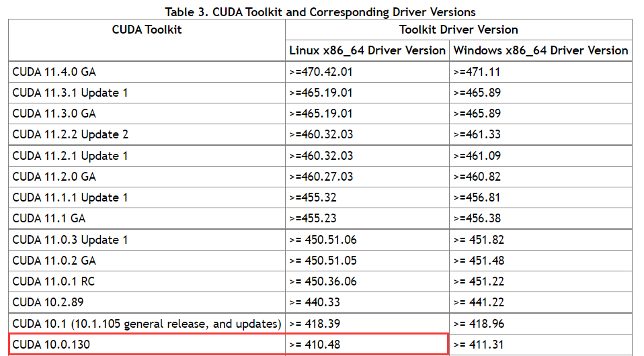Select the 'CUDA 11.0.3 Update 1' cell
The width and height of the screenshot is (644, 356).
click(x=147, y=240)
